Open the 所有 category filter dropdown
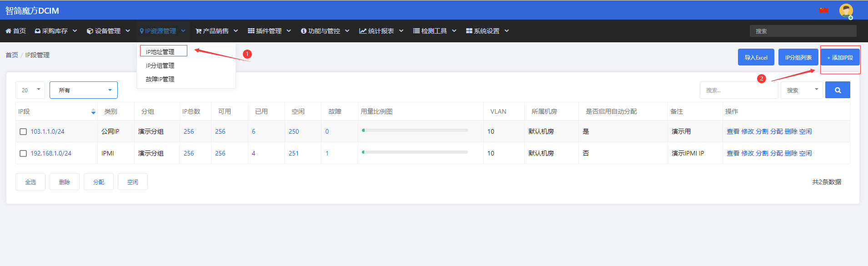868x266 pixels. [x=84, y=90]
